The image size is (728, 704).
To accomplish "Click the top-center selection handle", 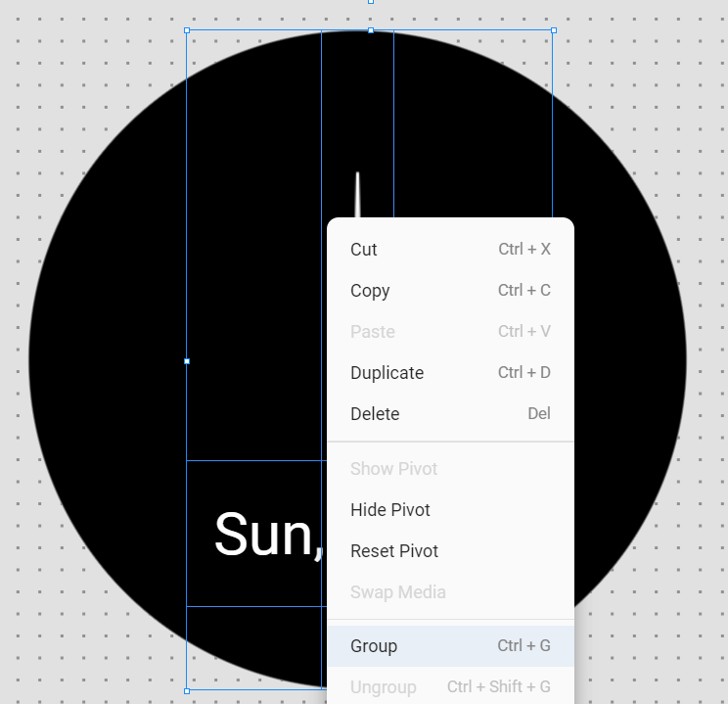I will click(371, 30).
